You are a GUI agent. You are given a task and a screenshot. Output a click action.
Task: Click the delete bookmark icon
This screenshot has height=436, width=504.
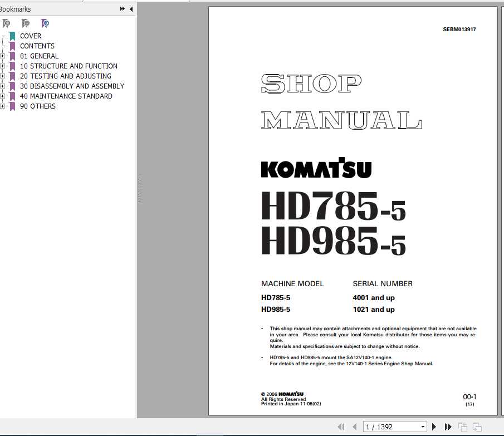6,23
